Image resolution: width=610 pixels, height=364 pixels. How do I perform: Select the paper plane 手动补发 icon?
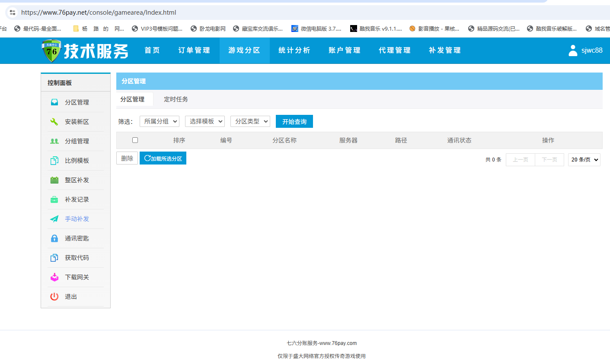54,219
